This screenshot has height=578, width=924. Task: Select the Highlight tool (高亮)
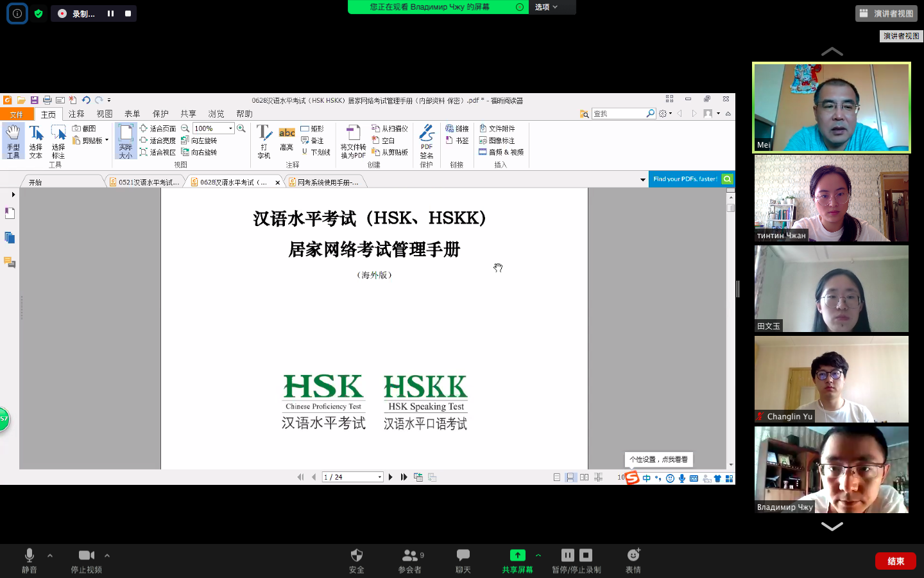click(287, 139)
